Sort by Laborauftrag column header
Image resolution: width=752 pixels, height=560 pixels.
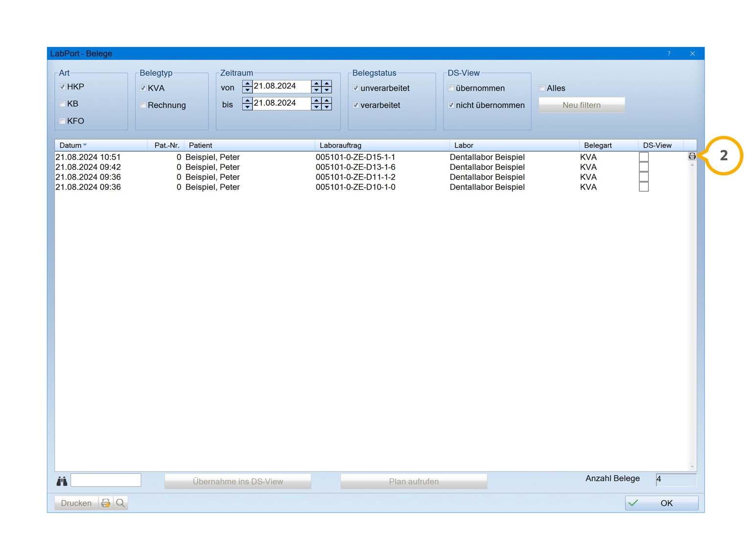click(x=382, y=145)
